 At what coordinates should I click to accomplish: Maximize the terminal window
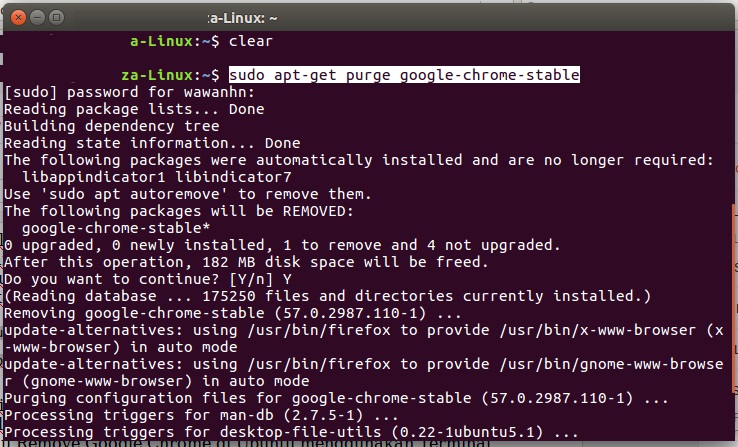56,18
